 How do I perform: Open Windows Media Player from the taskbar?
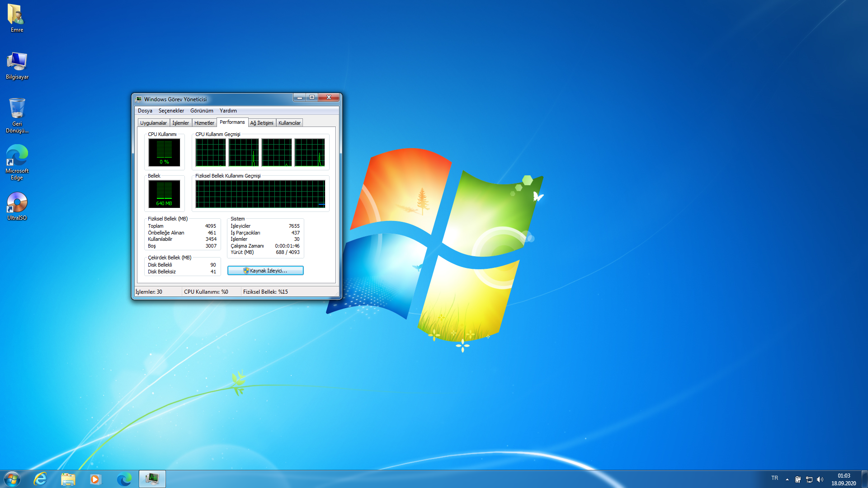coord(95,479)
